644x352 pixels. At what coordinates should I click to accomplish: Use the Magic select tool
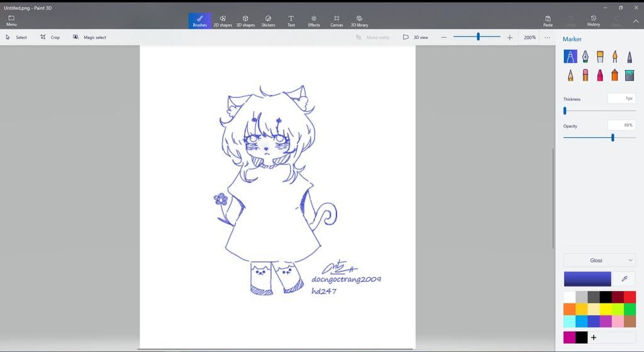coord(89,37)
